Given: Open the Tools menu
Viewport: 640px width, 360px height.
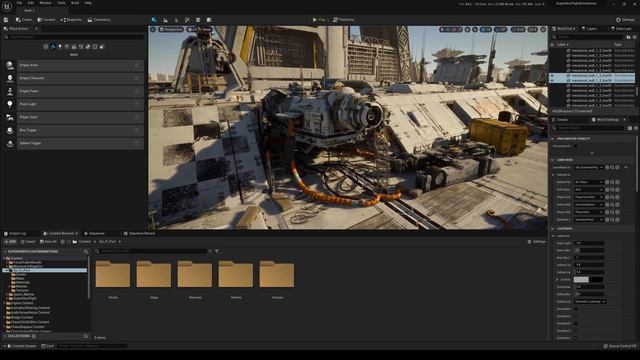Looking at the screenshot, I should click(61, 3).
